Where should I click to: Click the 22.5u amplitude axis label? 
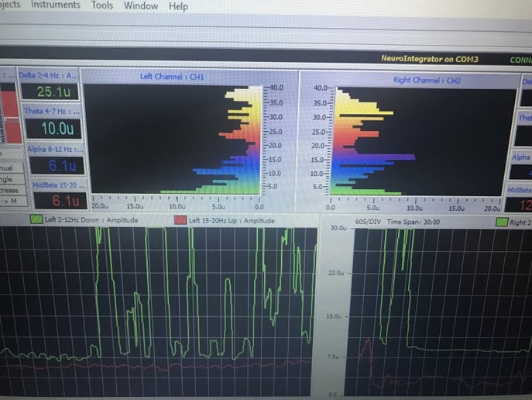[336, 273]
